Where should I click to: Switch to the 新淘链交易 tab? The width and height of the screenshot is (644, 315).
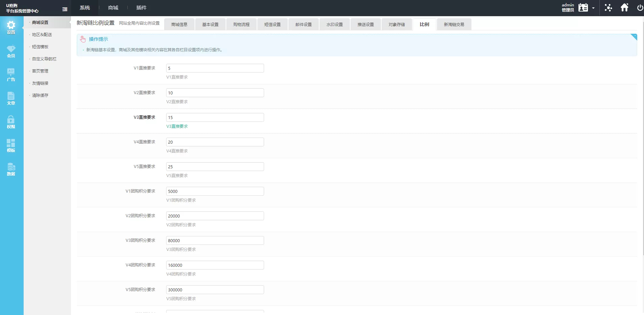[454, 25]
